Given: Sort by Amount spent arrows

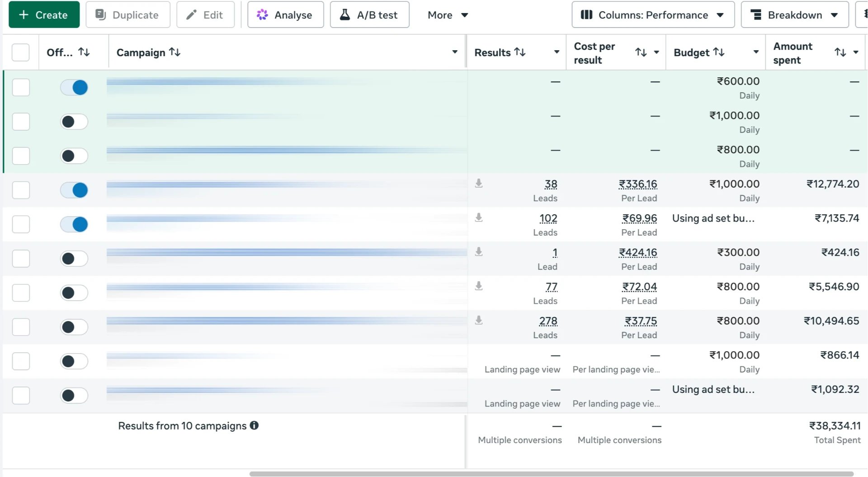Looking at the screenshot, I should click(840, 52).
